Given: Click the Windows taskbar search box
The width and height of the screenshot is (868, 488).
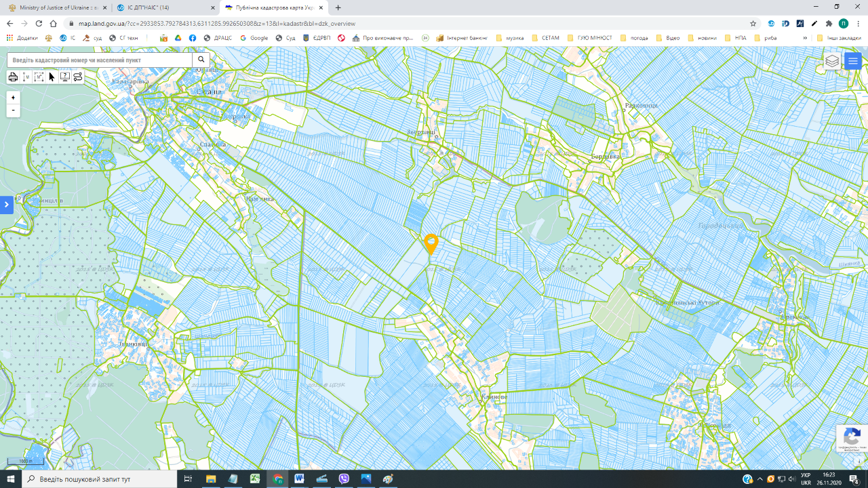Looking at the screenshot, I should [x=100, y=479].
